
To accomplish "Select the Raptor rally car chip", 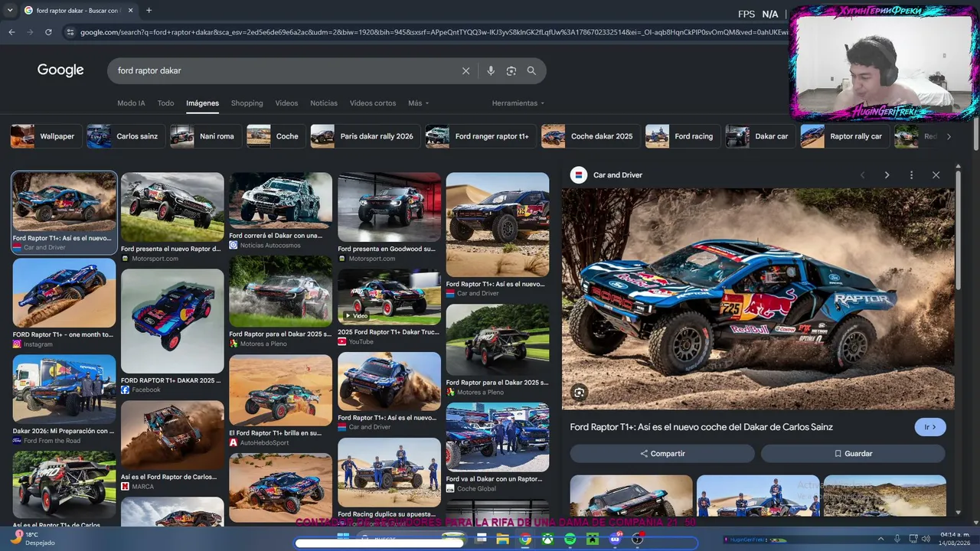I will pyautogui.click(x=845, y=136).
